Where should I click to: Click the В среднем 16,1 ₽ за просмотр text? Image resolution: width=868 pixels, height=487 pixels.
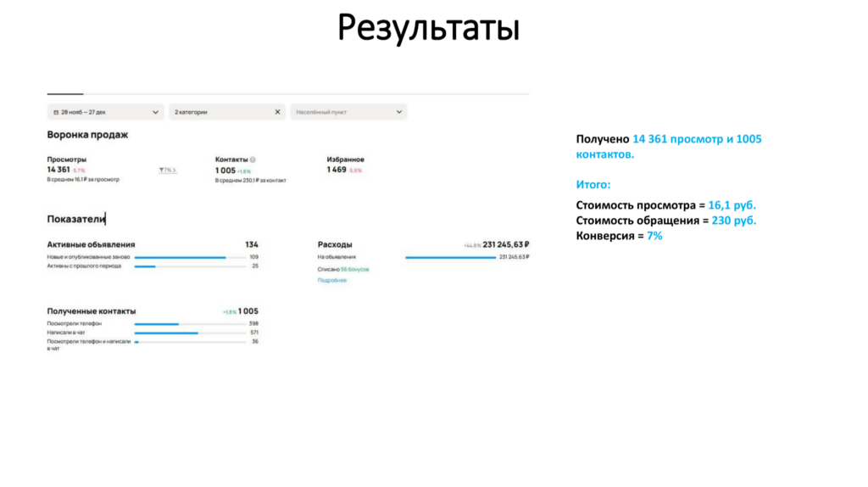pos(83,180)
